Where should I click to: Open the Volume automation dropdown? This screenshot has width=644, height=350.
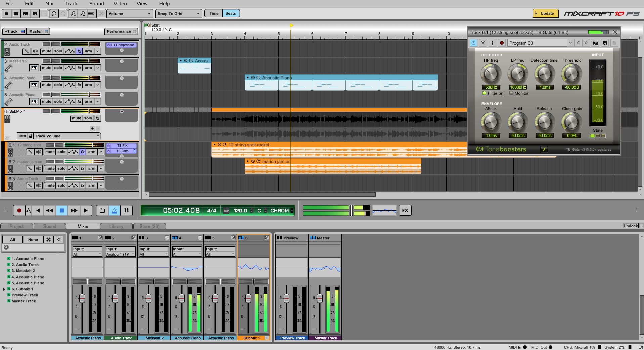point(130,14)
